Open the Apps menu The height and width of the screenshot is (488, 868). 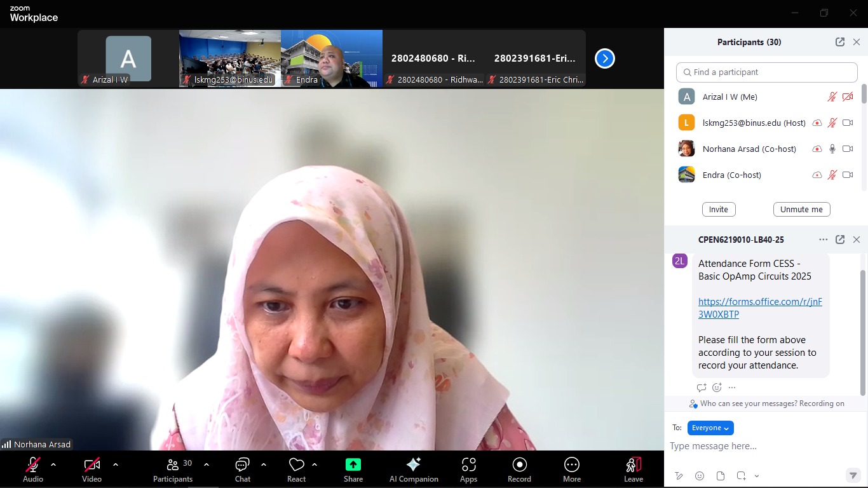(468, 470)
